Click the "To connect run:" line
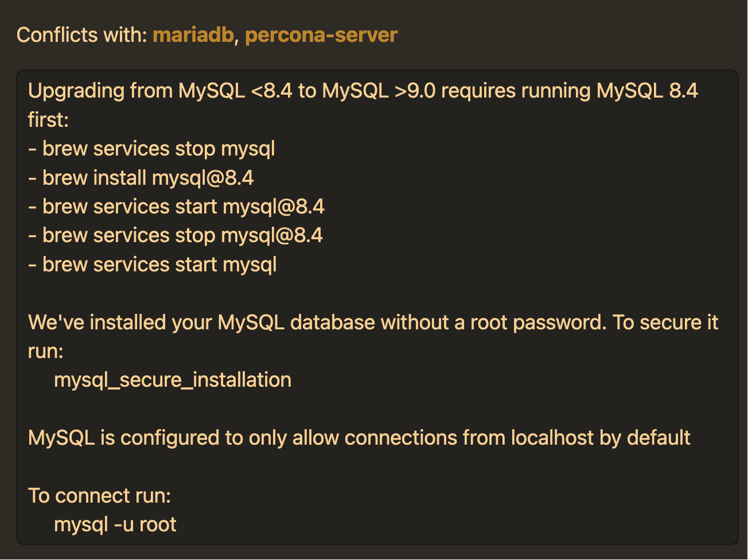Viewport: 748px width, 560px height. click(x=99, y=496)
